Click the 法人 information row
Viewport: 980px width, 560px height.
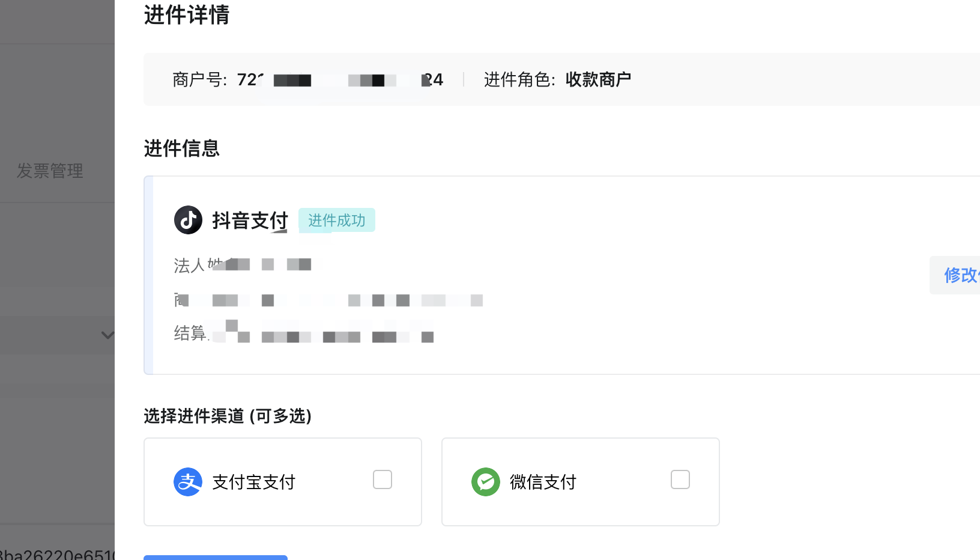tap(243, 265)
